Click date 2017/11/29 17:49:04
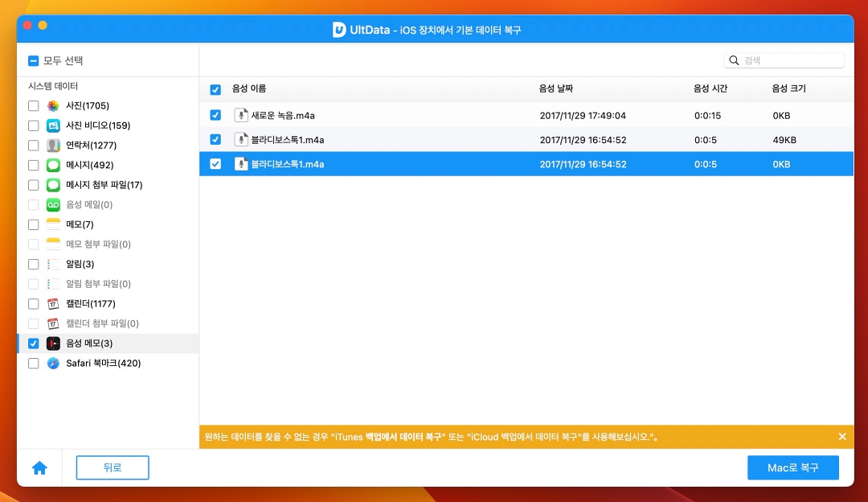The height and width of the screenshot is (502, 868). (583, 115)
